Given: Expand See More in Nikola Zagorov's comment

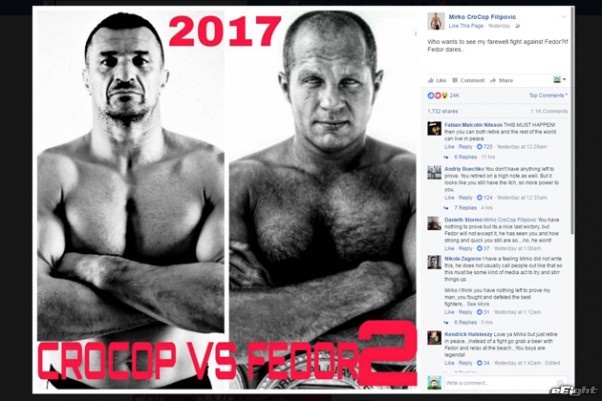Looking at the screenshot, I should (478, 304).
